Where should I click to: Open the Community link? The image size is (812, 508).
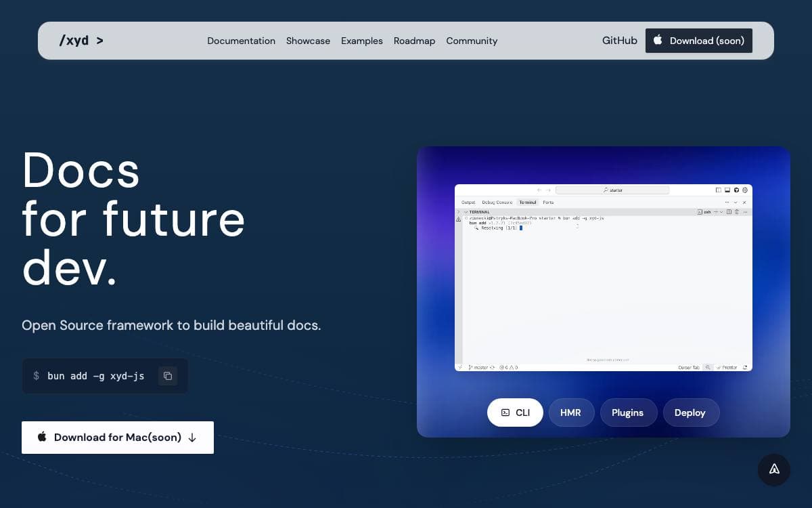pyautogui.click(x=472, y=41)
